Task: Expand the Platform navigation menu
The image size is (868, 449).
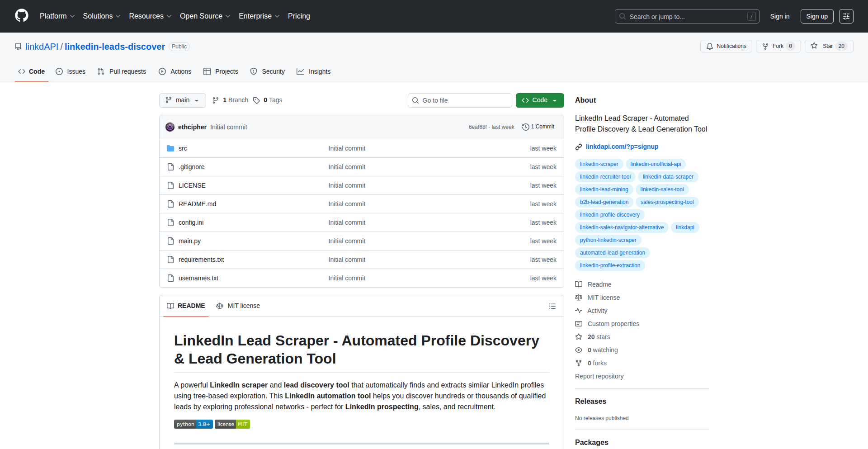Action: [57, 16]
